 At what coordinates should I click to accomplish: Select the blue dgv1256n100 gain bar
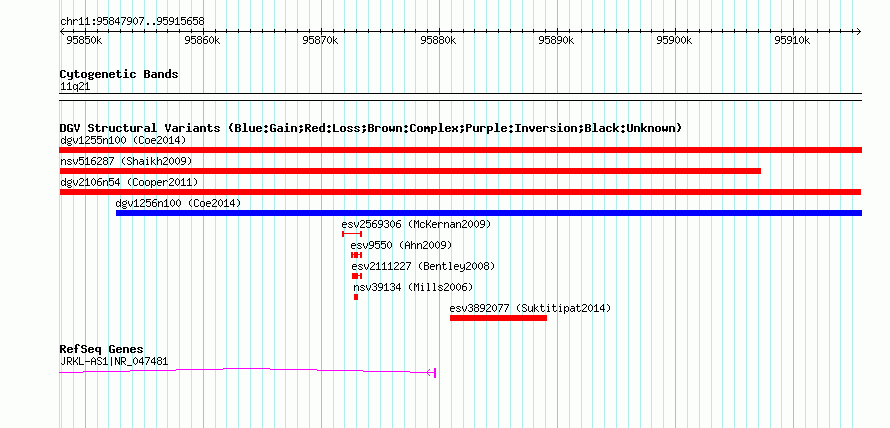(489, 213)
